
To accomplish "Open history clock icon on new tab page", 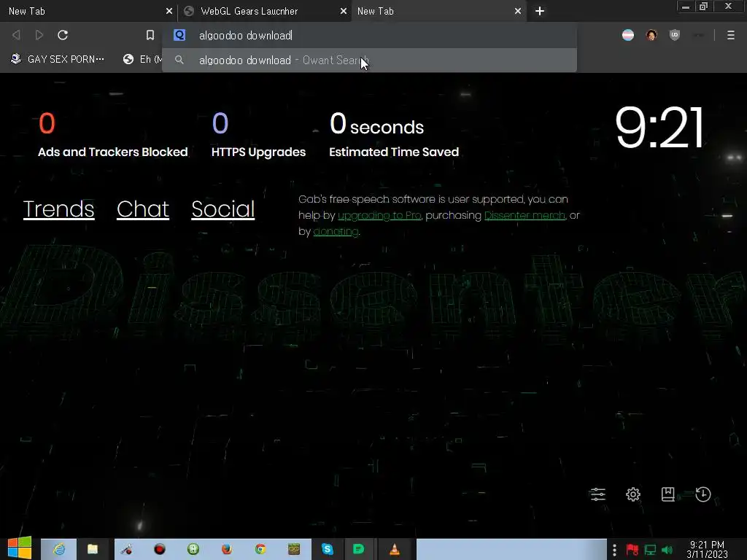I will point(703,494).
